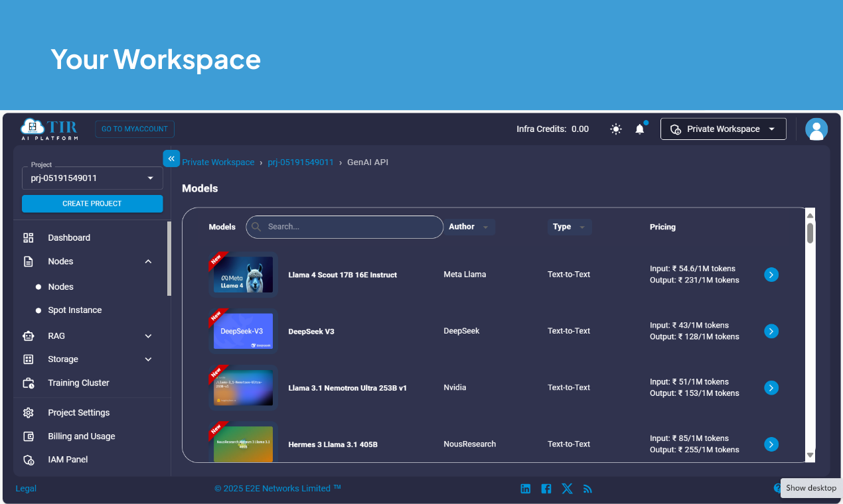This screenshot has width=843, height=504.
Task: Expand the RAG section chevron
Action: coord(148,336)
